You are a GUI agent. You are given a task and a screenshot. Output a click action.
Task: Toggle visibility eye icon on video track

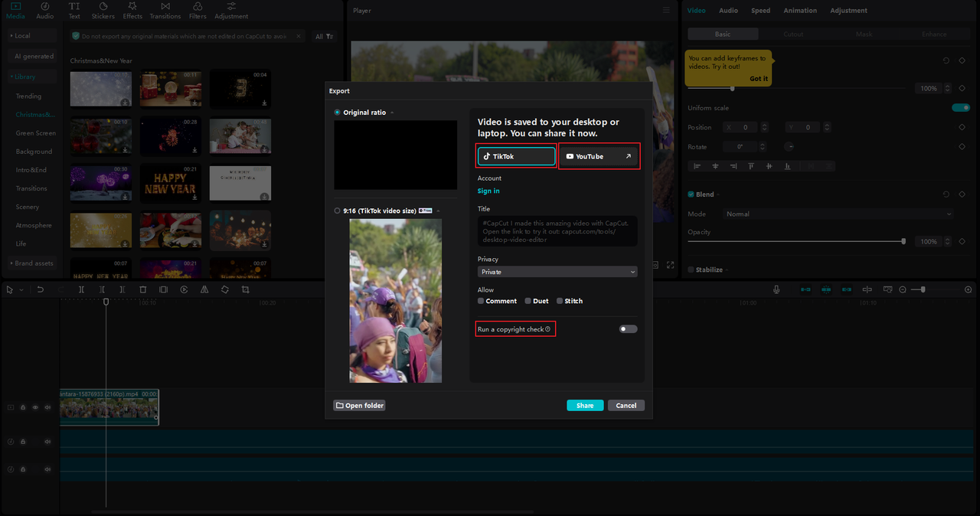click(35, 407)
